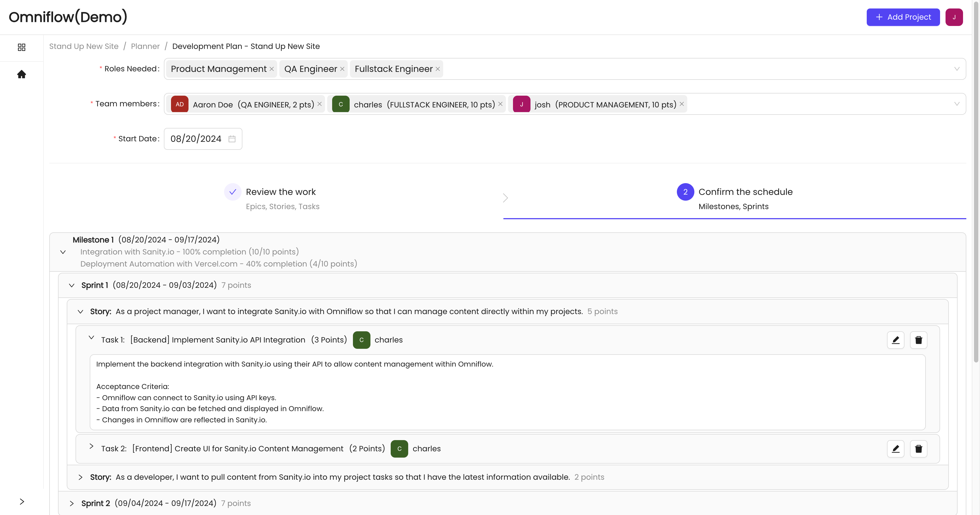Open the Planner breadcrumb link

click(x=145, y=46)
